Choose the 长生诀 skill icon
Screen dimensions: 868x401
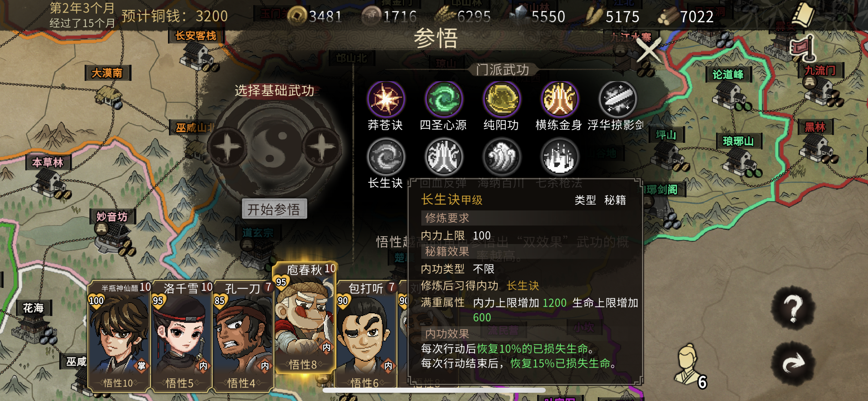pyautogui.click(x=386, y=157)
